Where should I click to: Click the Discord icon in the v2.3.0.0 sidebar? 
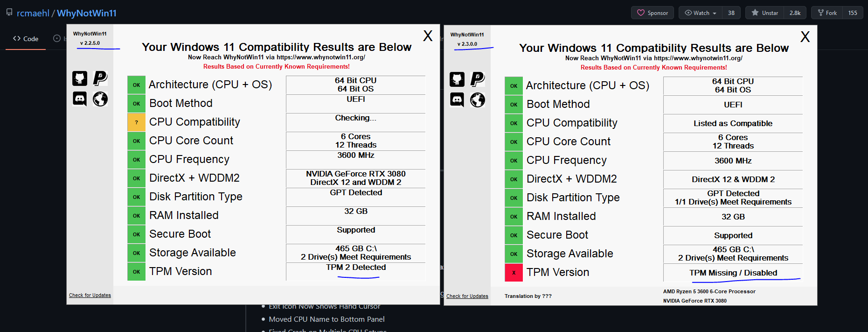click(x=457, y=100)
